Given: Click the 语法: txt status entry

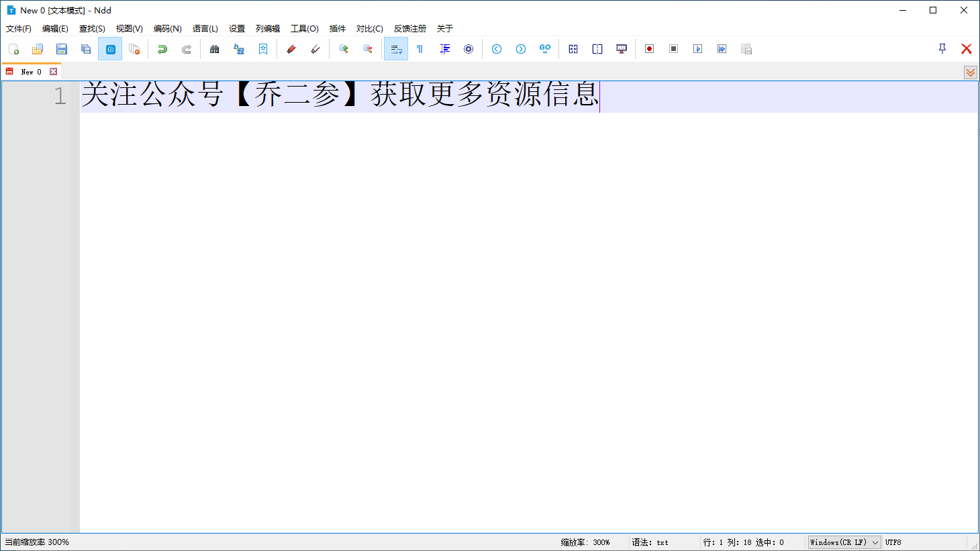Looking at the screenshot, I should 650,542.
